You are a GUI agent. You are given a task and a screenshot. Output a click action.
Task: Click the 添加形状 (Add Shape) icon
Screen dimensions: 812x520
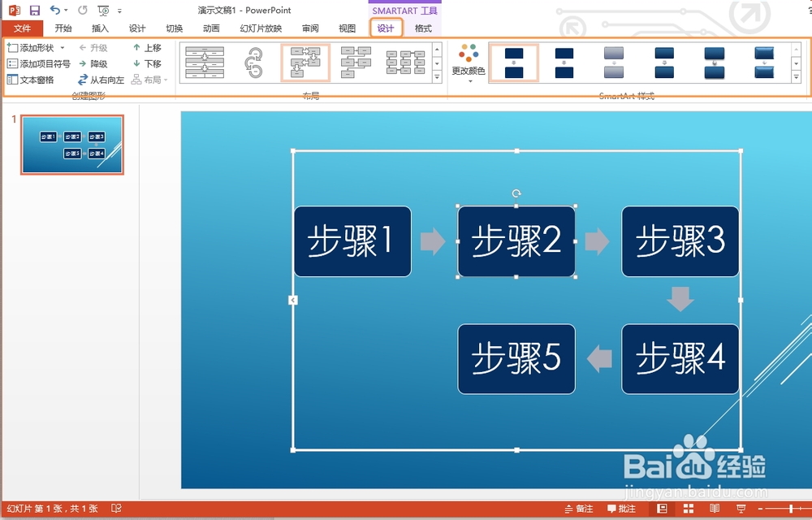pos(11,47)
